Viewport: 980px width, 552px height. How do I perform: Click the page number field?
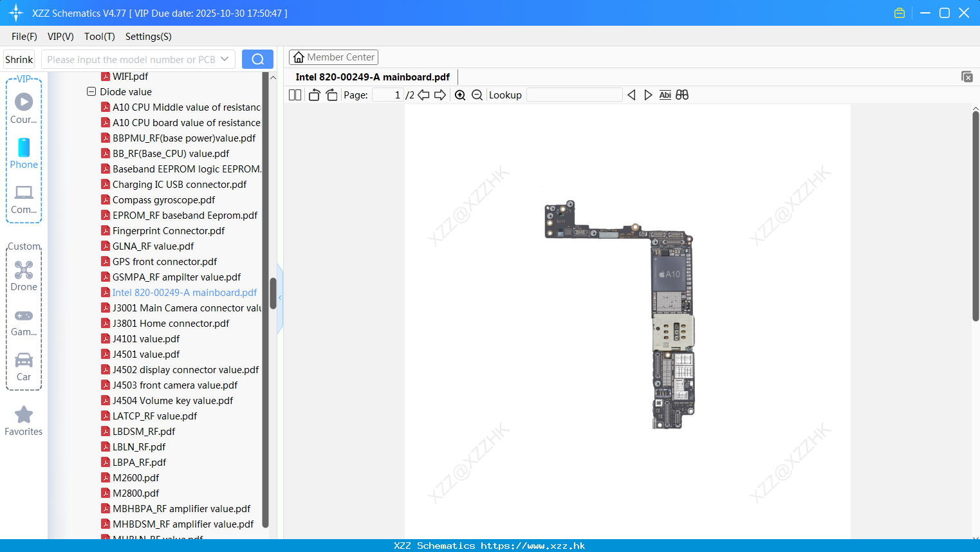pos(388,95)
